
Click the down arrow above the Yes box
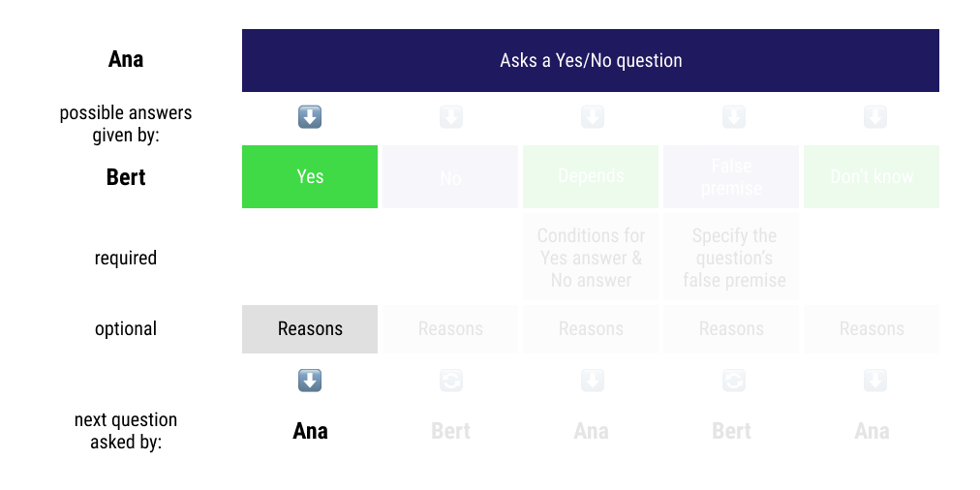310,118
